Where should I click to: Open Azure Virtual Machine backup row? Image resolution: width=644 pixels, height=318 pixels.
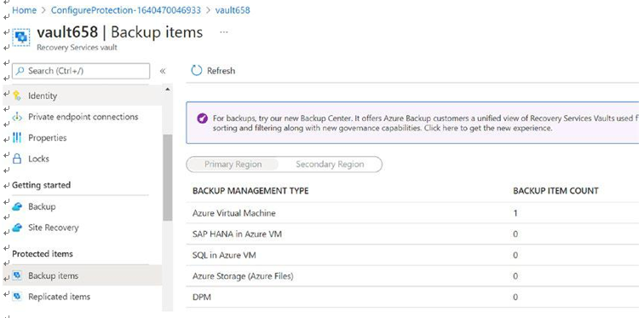412,213
